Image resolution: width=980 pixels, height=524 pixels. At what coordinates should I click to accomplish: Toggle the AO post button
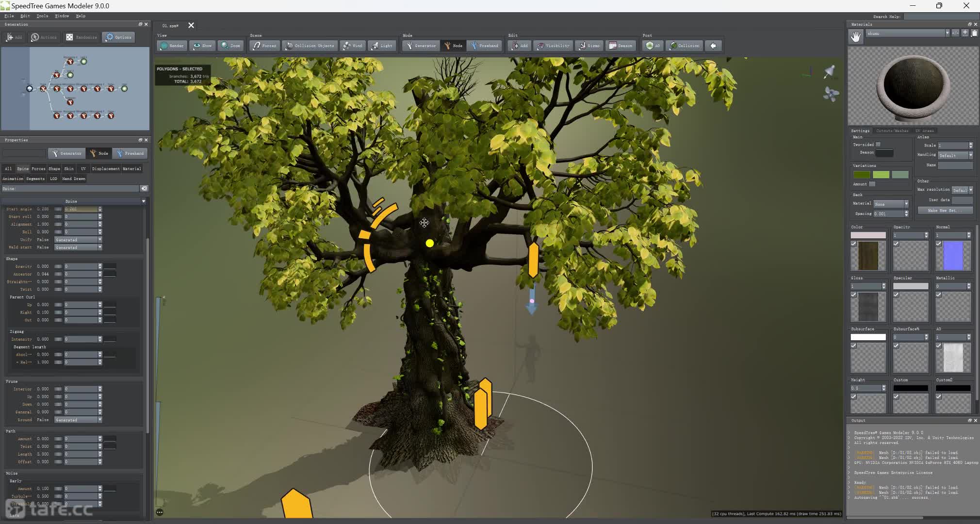pyautogui.click(x=653, y=46)
